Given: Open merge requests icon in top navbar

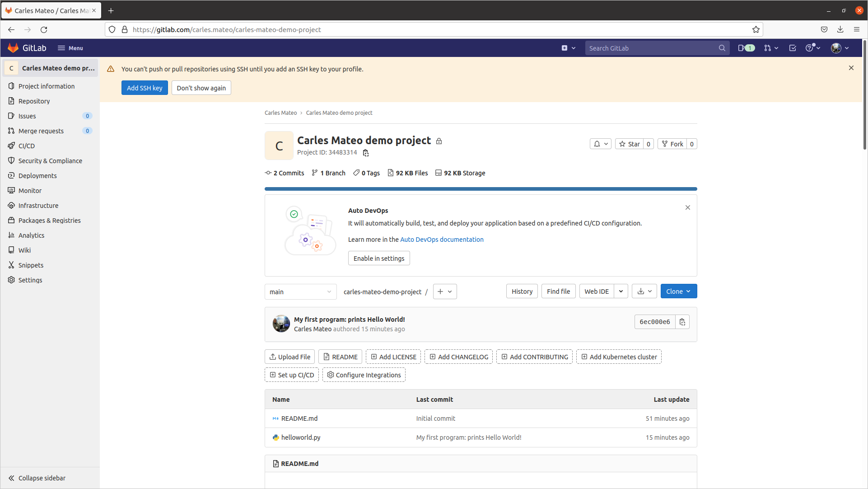Looking at the screenshot, I should tap(771, 48).
